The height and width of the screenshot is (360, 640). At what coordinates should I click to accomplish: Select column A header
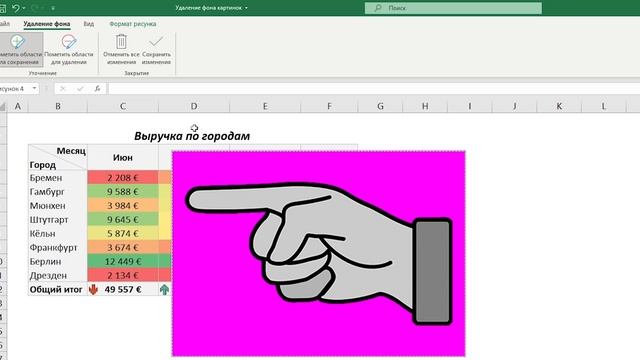18,107
